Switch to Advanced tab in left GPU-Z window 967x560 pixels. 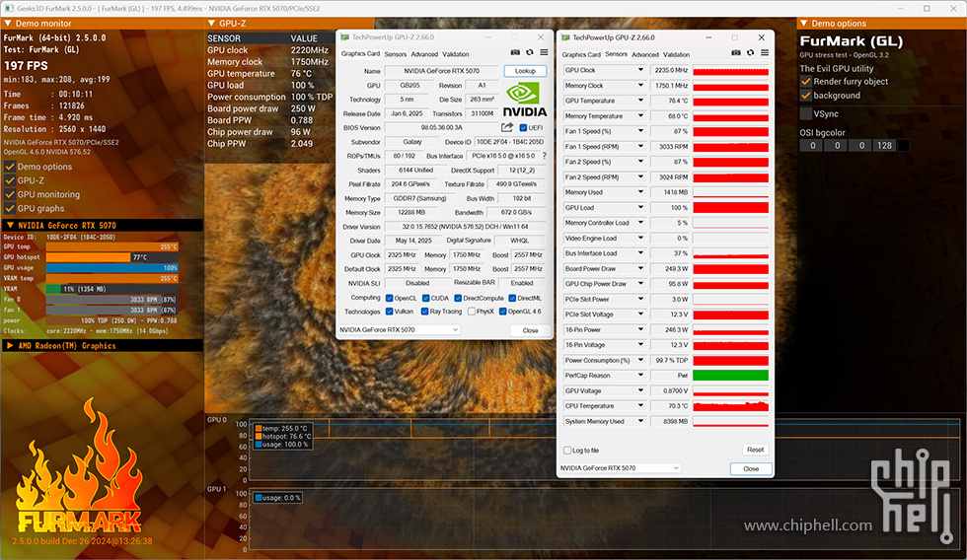coord(424,54)
